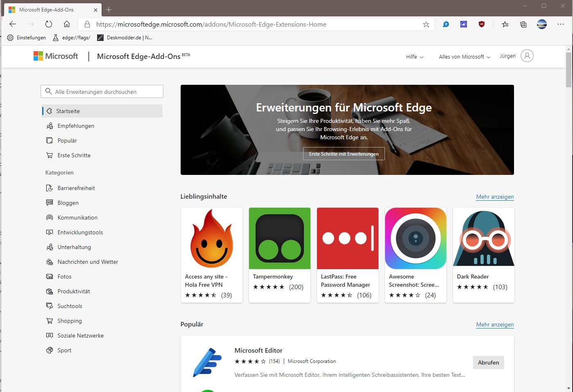573x392 pixels.
Task: Open Empfehlungen in the sidebar
Action: pos(76,126)
